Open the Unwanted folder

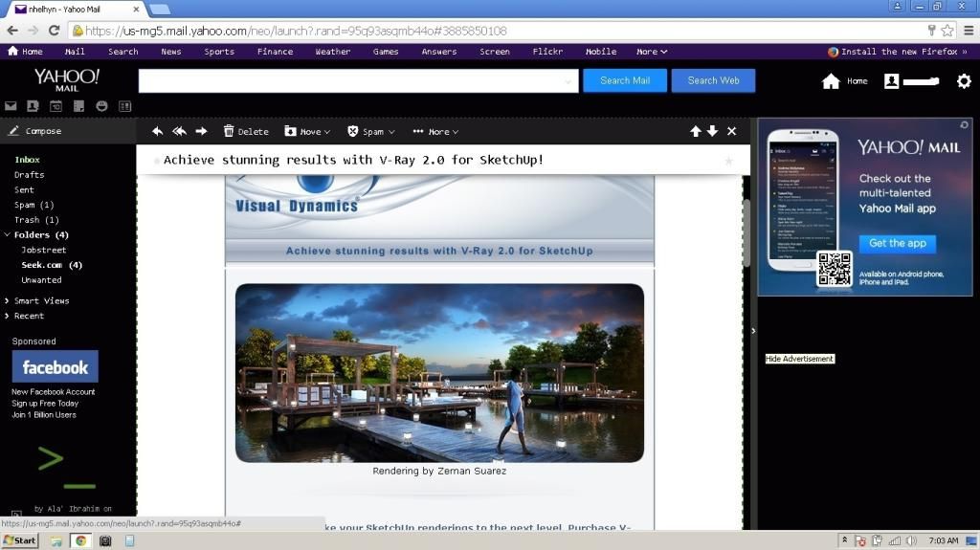coord(41,280)
